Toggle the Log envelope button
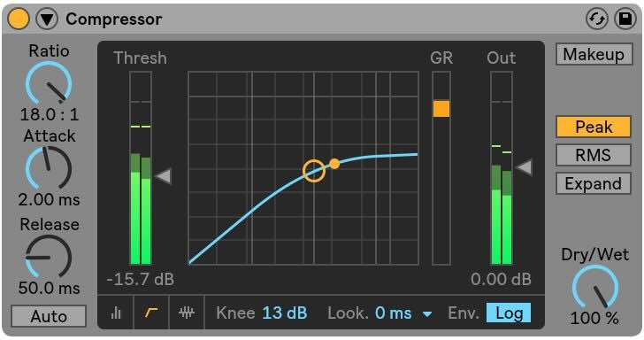644x340 pixels. pos(509,313)
